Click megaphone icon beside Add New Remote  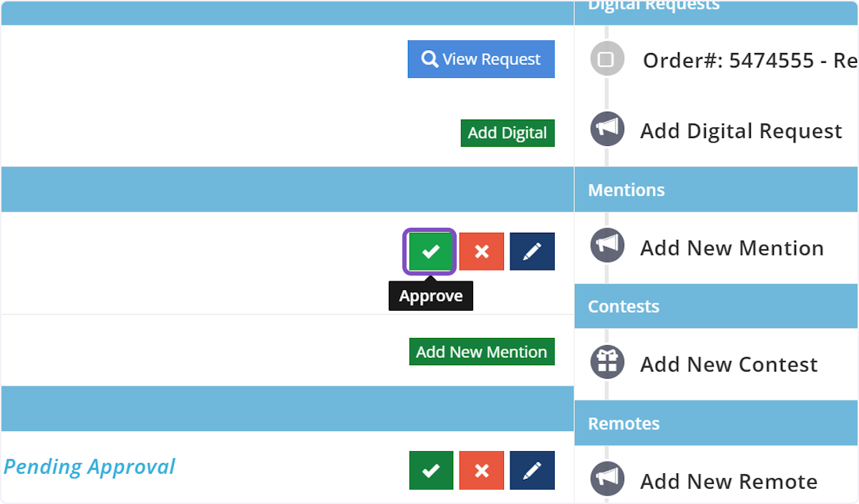(607, 480)
